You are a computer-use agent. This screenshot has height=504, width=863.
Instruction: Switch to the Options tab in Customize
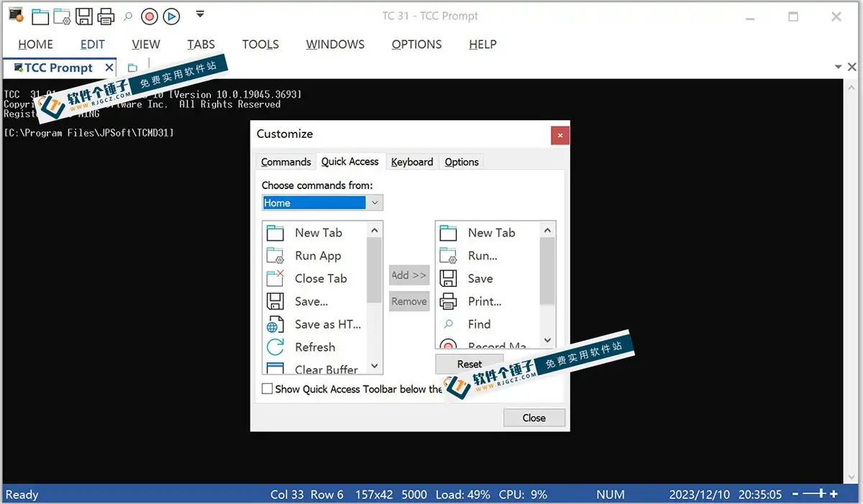(x=462, y=162)
